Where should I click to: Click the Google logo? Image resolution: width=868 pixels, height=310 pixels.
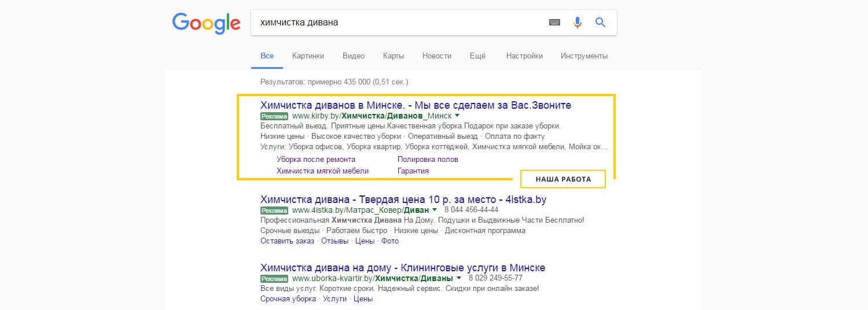click(206, 23)
